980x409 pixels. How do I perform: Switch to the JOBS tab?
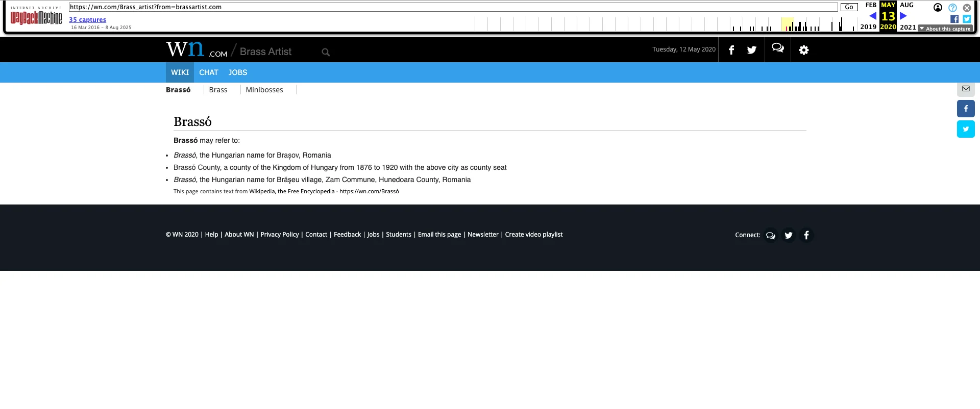(237, 72)
